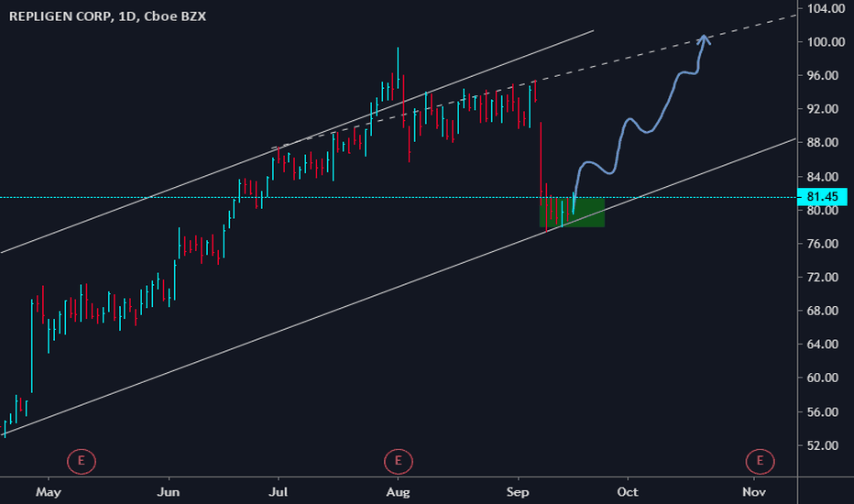Click the 76.00 price axis label

pos(823,244)
